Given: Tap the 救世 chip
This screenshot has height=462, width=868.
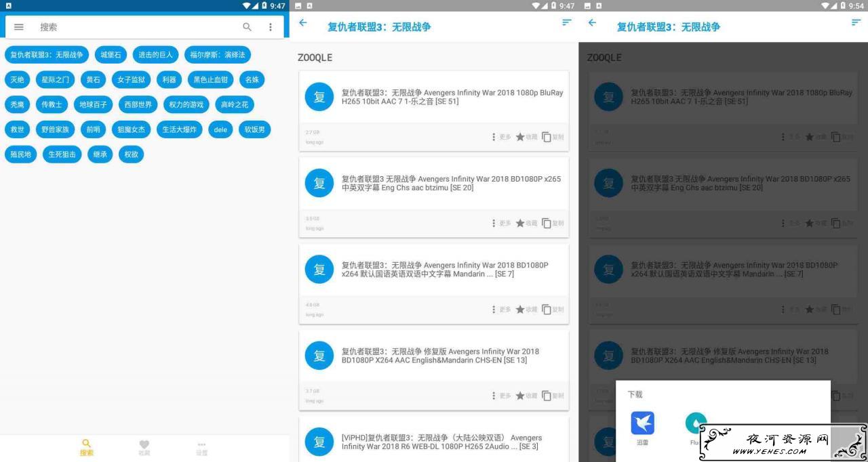Looking at the screenshot, I should click(17, 129).
